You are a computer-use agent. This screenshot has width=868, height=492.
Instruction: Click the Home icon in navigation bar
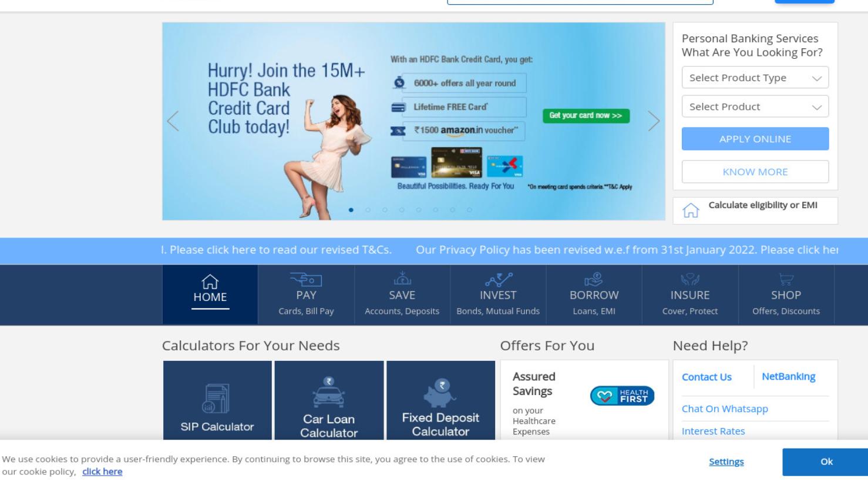tap(210, 282)
